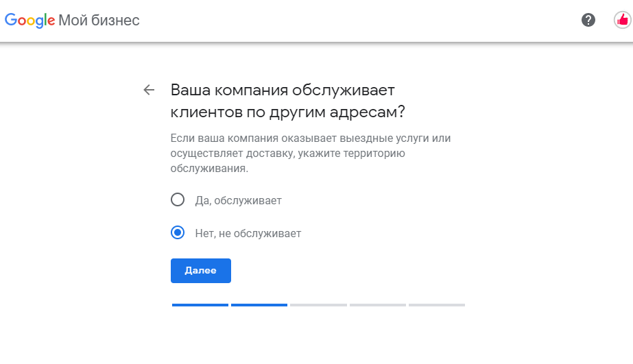This screenshot has width=633, height=364.
Task: Select the 'Да, обслуживает' radio button
Action: click(x=178, y=199)
